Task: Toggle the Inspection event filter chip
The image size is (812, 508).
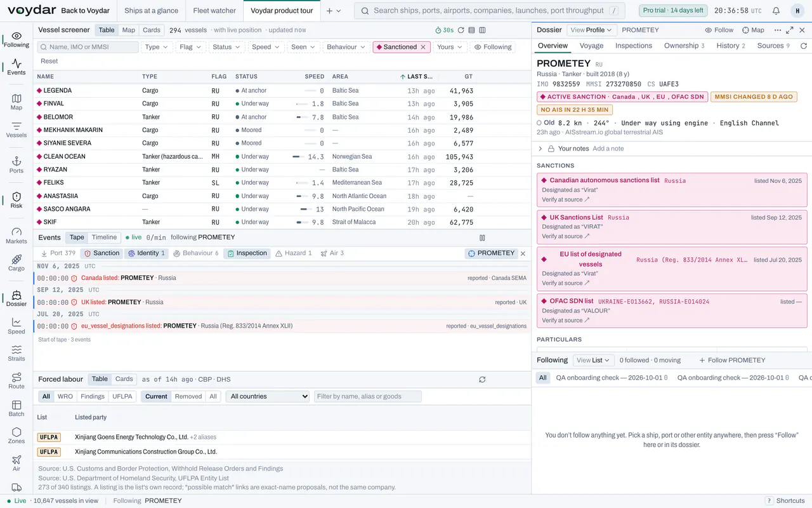Action: tap(247, 253)
